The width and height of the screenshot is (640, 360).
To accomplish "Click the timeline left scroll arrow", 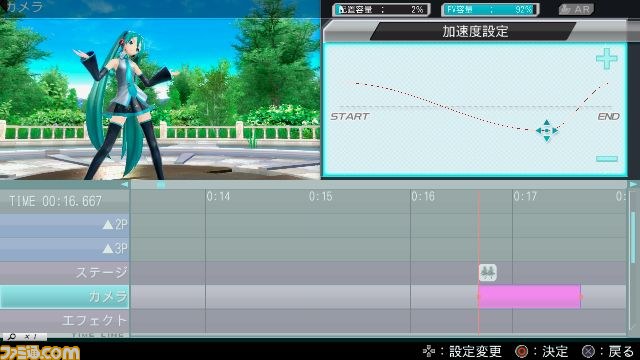I will [x=125, y=184].
